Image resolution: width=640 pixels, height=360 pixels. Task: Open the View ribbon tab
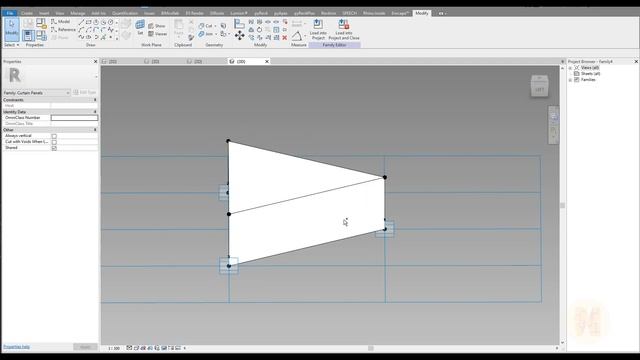point(60,13)
